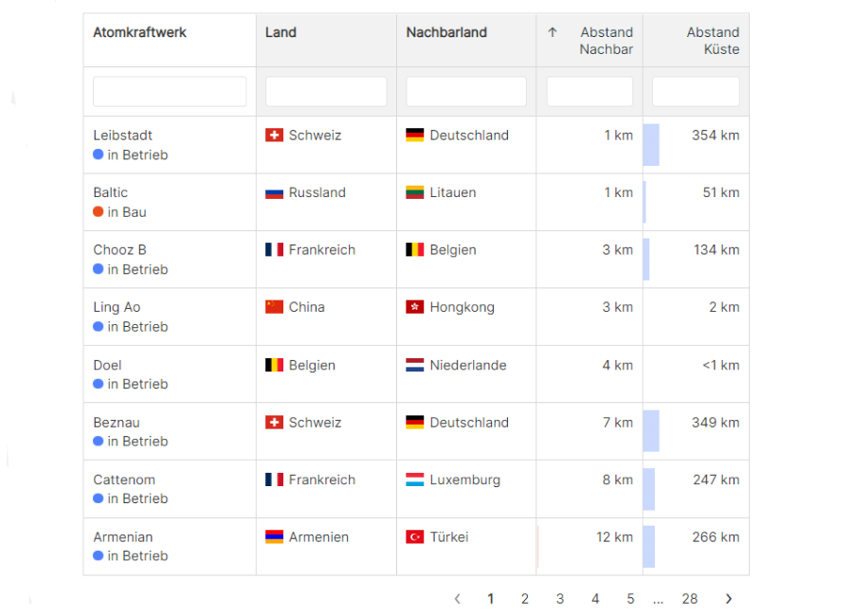Open page 5 in the pagination
853x616 pixels.
point(630,599)
